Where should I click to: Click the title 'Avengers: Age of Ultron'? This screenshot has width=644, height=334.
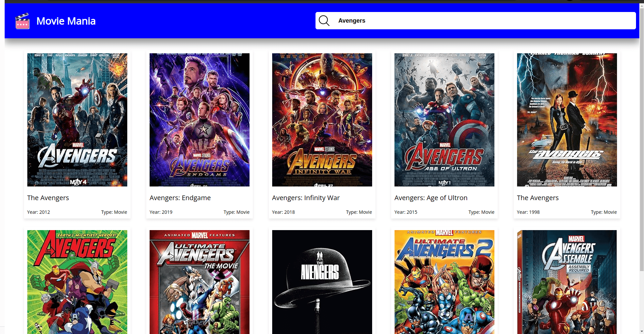pyautogui.click(x=431, y=198)
